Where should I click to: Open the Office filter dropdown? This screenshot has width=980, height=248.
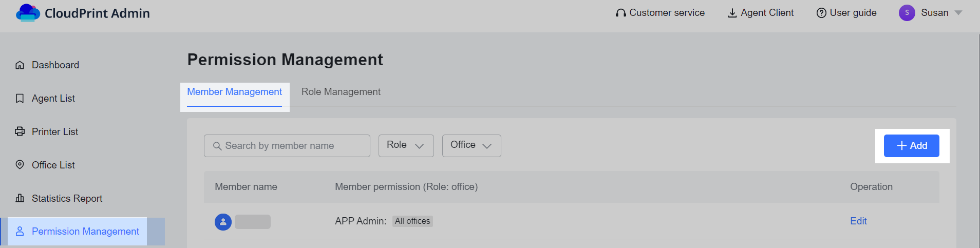472,146
